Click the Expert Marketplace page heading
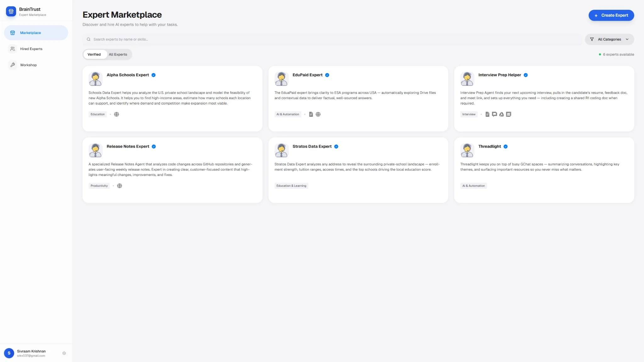This screenshot has width=644, height=362. click(122, 15)
